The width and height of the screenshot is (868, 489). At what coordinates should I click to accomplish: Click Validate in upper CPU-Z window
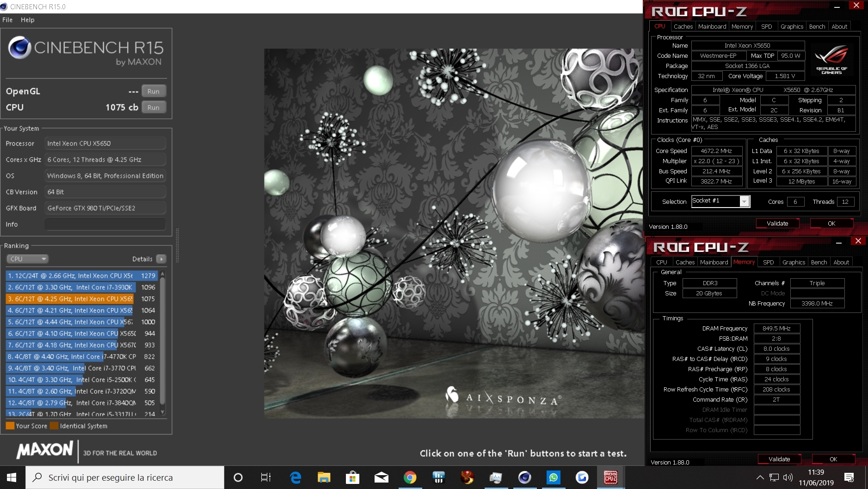tap(777, 223)
